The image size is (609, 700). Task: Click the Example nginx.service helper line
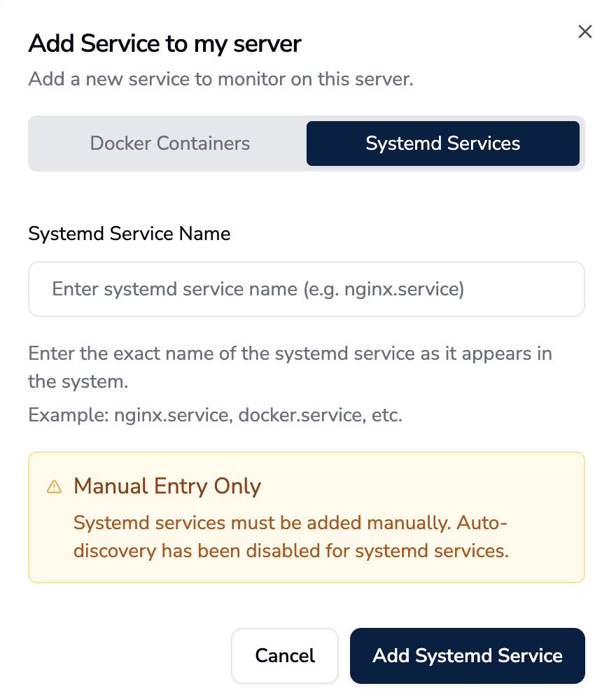coord(215,415)
